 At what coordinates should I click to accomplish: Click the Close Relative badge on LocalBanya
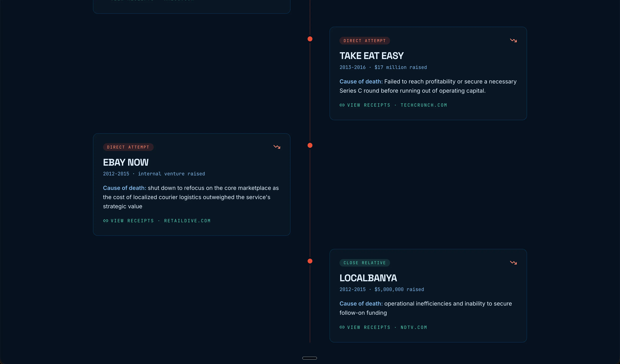coord(365,263)
